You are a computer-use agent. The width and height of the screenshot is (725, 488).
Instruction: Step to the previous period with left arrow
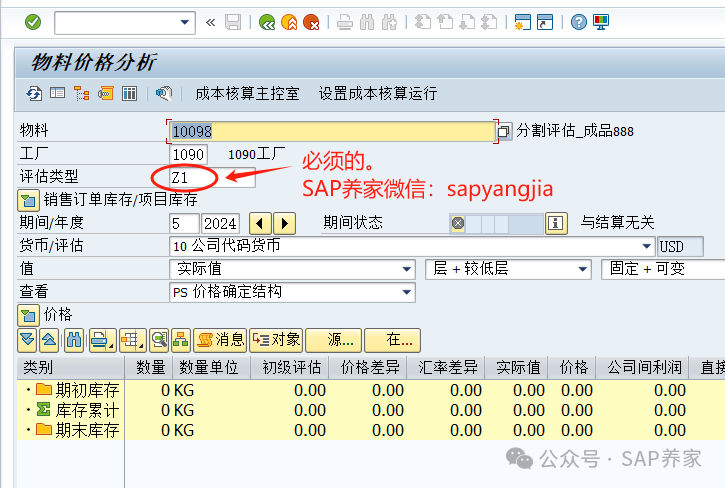260,223
